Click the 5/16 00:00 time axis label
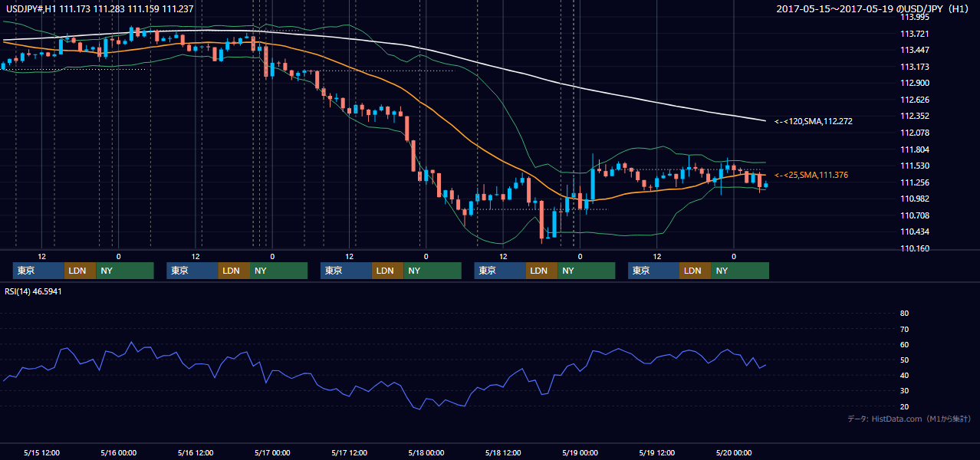The width and height of the screenshot is (980, 460). (x=118, y=452)
